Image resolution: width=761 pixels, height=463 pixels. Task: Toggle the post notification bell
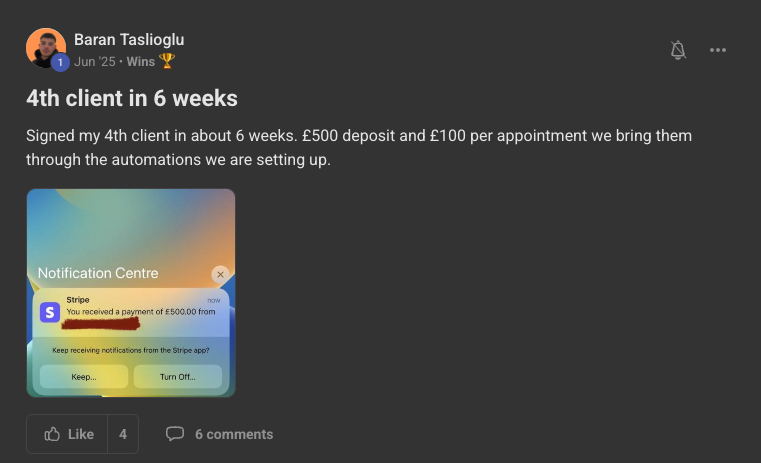point(678,50)
